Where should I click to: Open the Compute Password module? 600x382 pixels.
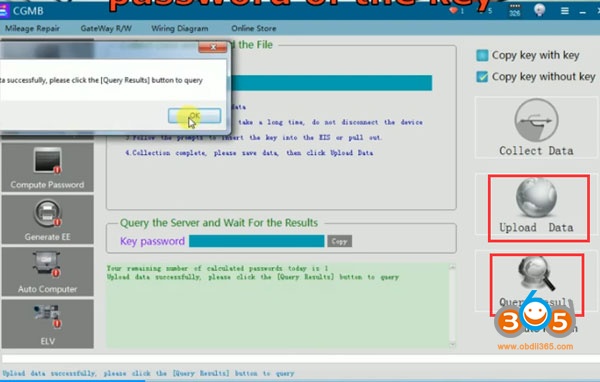pos(47,167)
